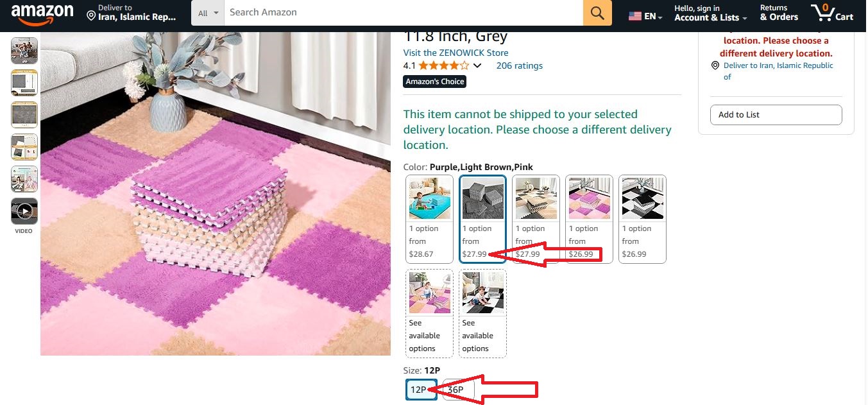This screenshot has height=405, width=868.
Task: Open Returns & Orders
Action: point(779,13)
